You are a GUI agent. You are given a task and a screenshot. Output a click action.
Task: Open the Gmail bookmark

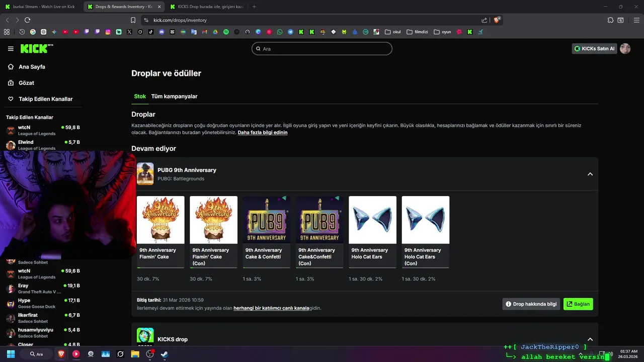(204, 32)
